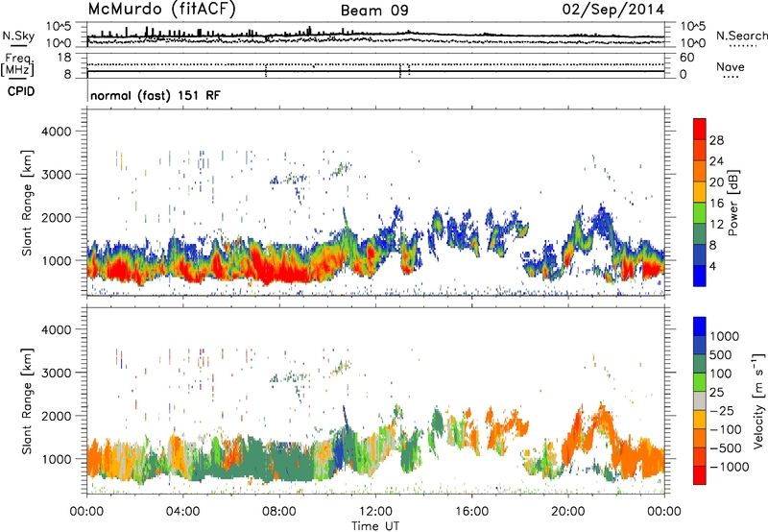Click the 'CPID' label
This screenshot has height=532, width=768.
(21, 91)
